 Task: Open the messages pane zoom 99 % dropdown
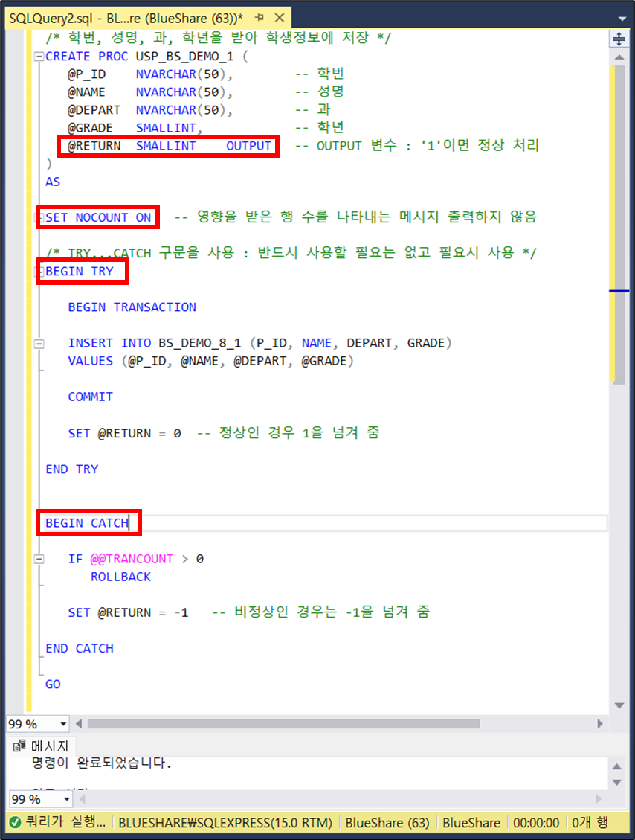66,799
